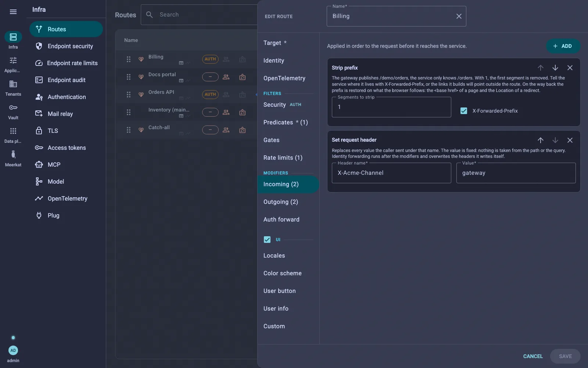Open the Security filter section
The image size is (588, 368).
point(288,105)
